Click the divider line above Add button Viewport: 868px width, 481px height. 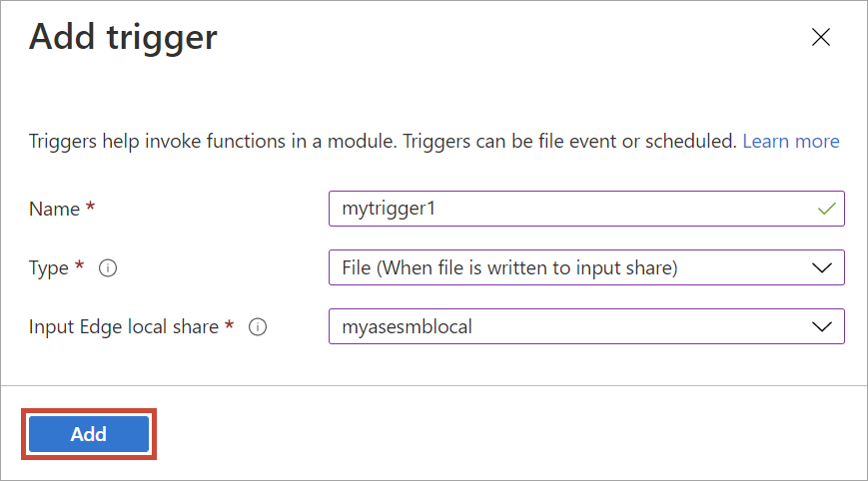click(x=434, y=385)
